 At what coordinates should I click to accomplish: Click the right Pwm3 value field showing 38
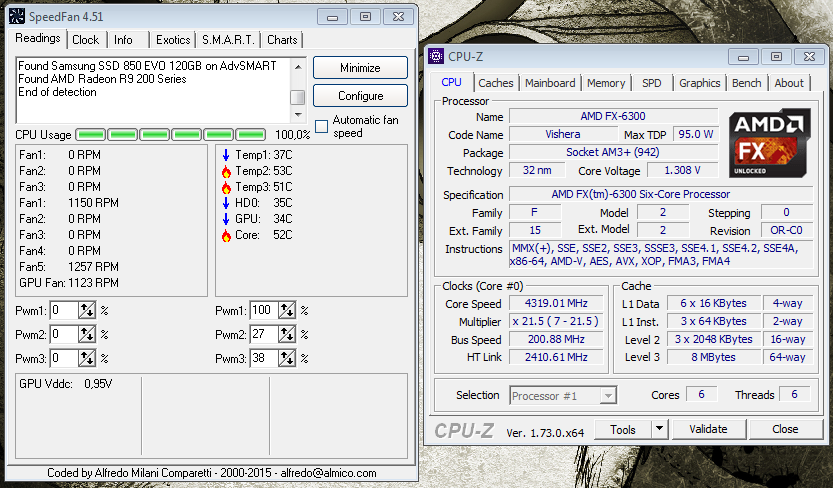coord(265,358)
